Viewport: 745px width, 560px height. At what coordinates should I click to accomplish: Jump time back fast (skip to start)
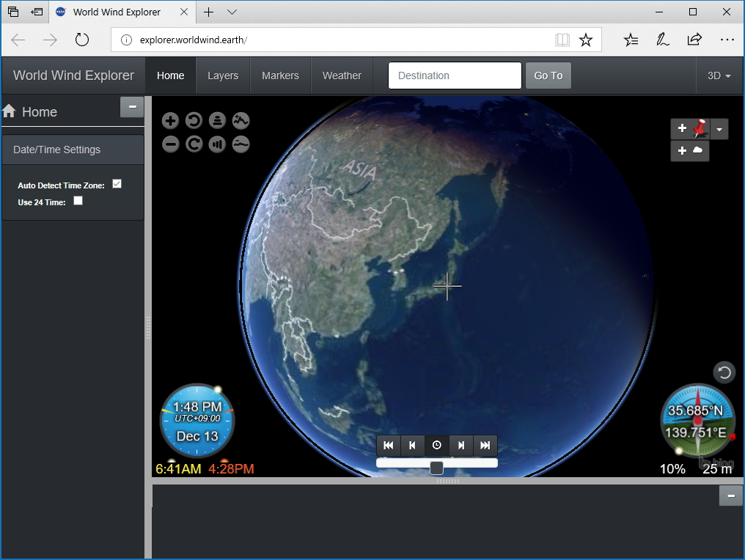pyautogui.click(x=389, y=445)
